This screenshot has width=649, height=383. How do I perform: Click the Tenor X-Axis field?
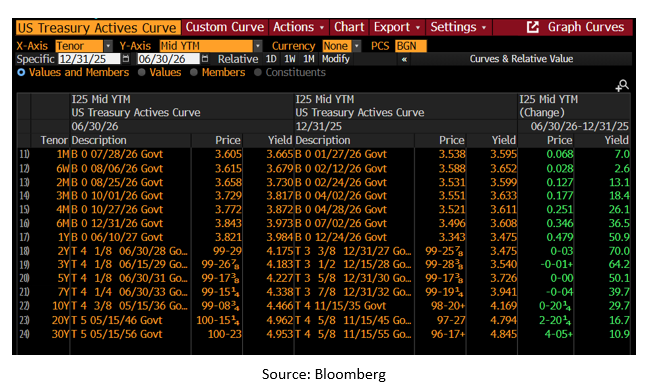79,46
